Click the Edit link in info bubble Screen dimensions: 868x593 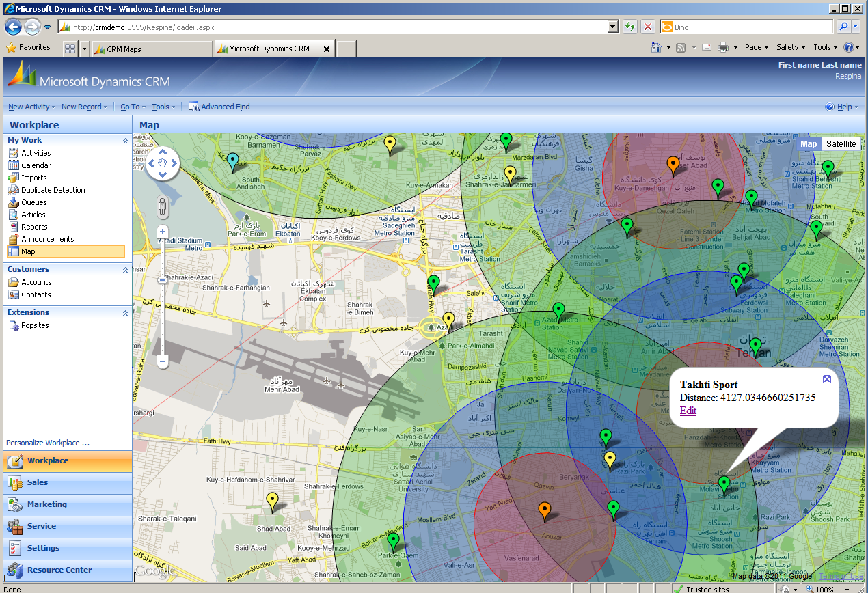(x=688, y=411)
